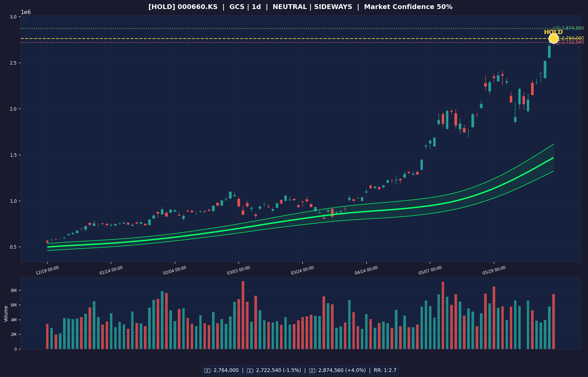Image resolution: width=588 pixels, height=377 pixels.
Task: Click the 2.5 price axis tick label
Action: pyautogui.click(x=13, y=63)
